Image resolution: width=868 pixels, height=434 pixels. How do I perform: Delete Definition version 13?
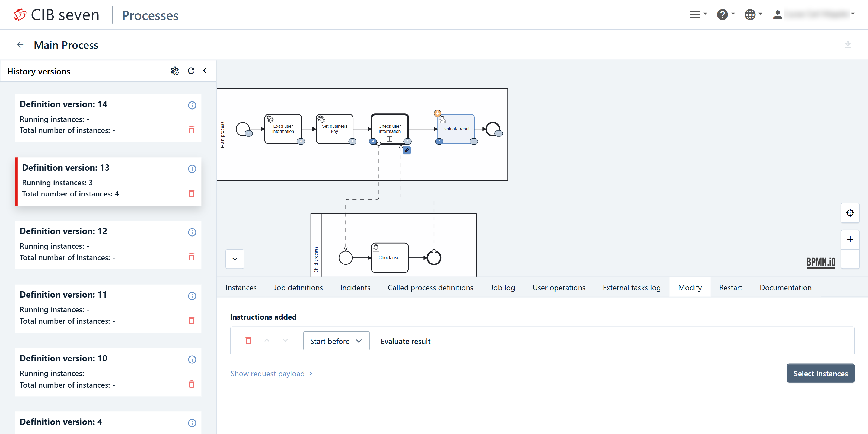coord(192,193)
